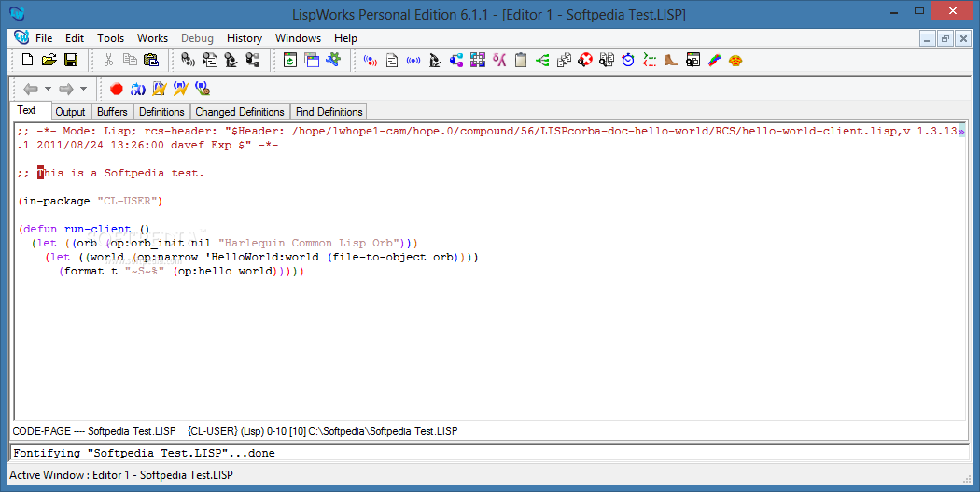Open the Edit menu
980x492 pixels.
[x=75, y=38]
